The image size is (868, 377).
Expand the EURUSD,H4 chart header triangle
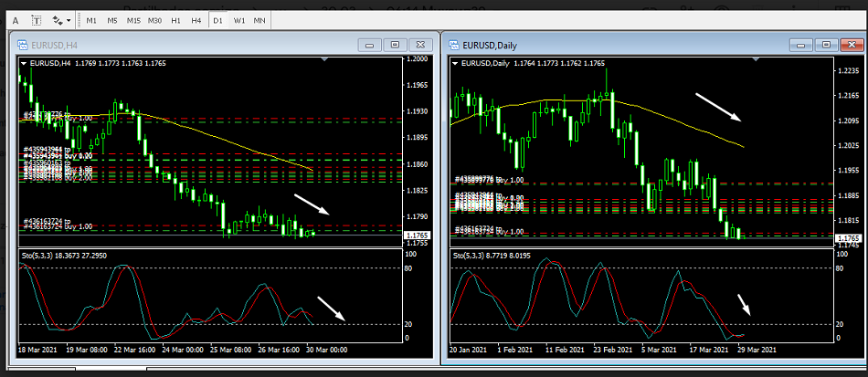[x=25, y=63]
